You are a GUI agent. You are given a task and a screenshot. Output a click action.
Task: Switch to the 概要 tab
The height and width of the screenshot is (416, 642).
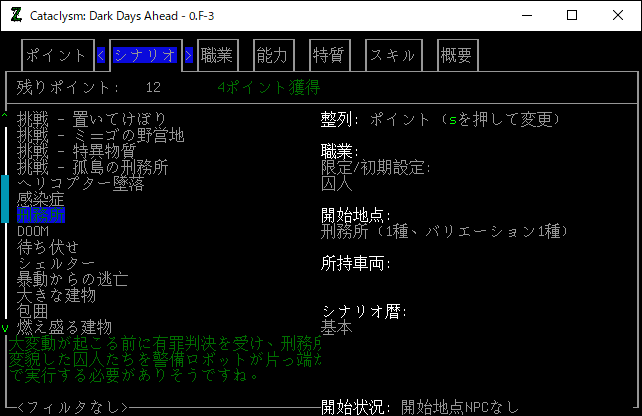pos(456,56)
